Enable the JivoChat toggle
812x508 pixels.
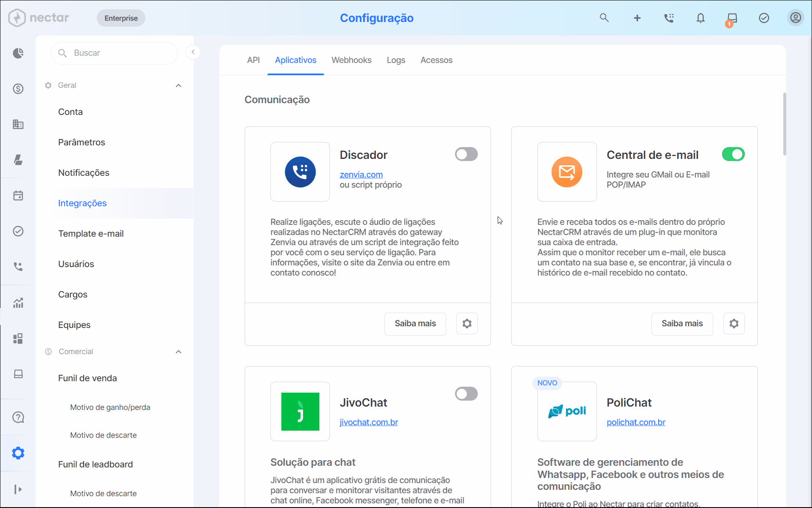(x=466, y=394)
